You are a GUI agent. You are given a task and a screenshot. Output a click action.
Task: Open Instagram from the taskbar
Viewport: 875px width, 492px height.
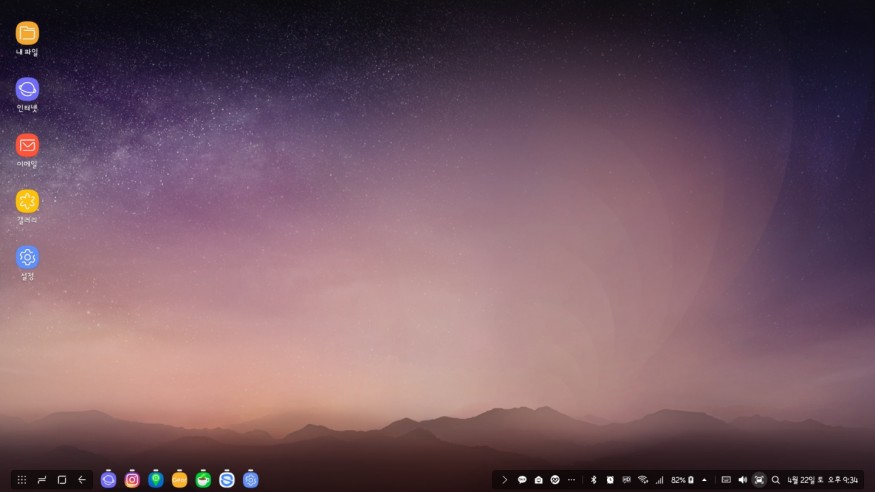tap(132, 480)
